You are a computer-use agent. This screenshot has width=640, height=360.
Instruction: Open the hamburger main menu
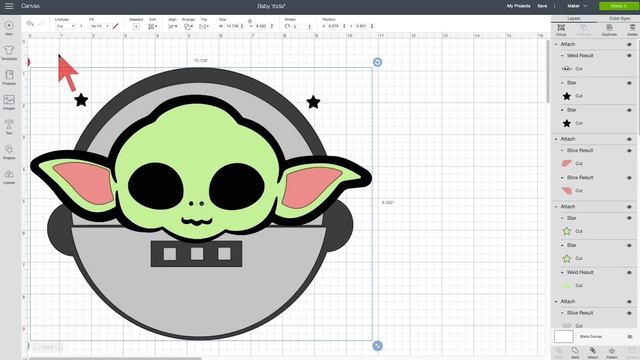point(9,6)
